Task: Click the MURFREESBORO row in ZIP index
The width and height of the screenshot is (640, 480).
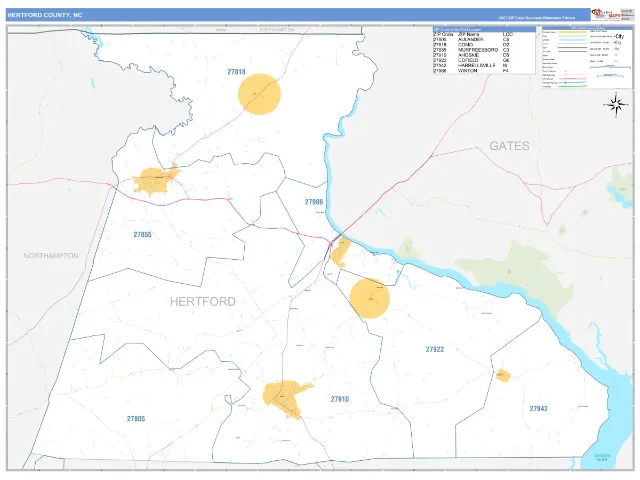Action: (x=484, y=50)
